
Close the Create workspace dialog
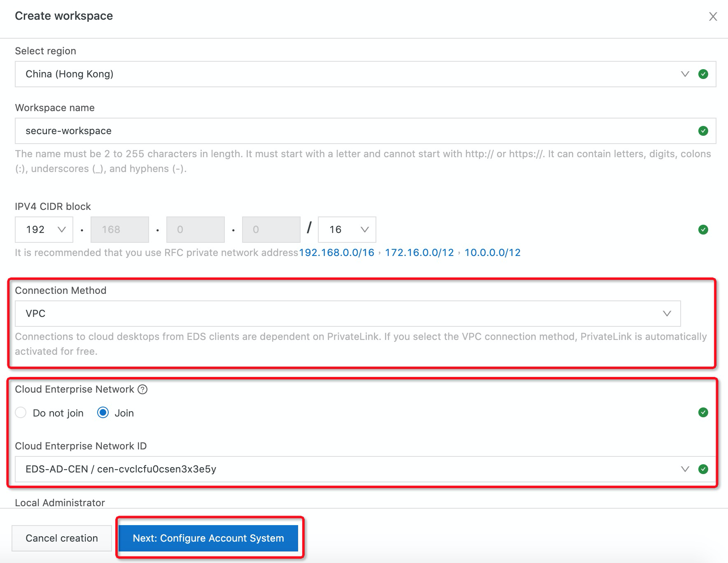[x=713, y=16]
